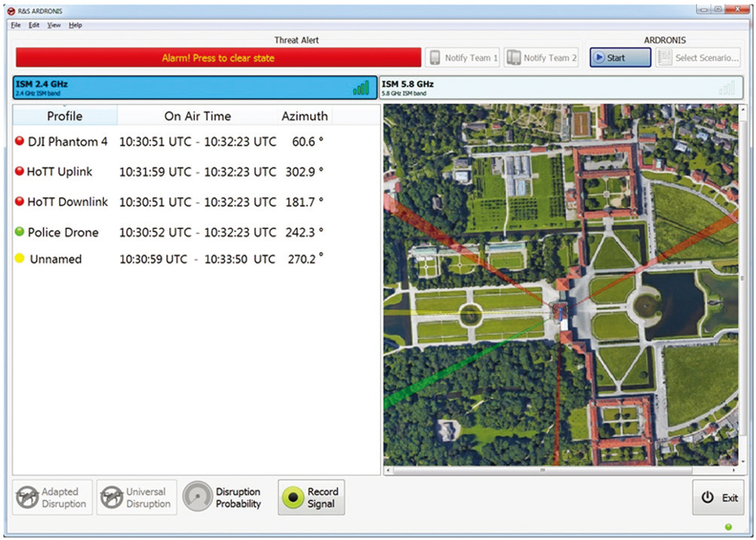Toggle Record Signal button

coord(311,497)
